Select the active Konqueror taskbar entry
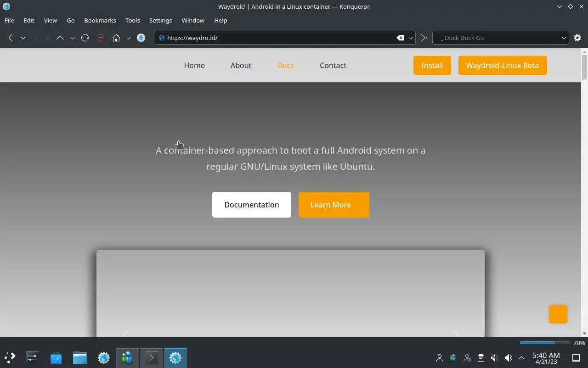Screen dimensions: 588x368 175,357
